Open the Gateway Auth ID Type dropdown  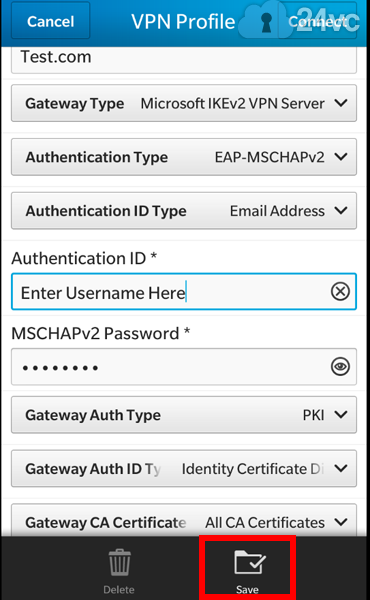pos(184,468)
